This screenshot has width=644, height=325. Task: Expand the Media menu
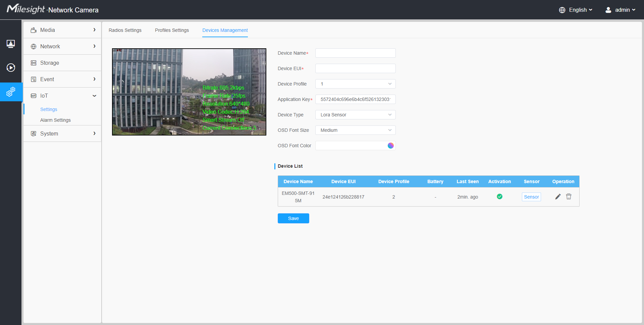[62, 30]
